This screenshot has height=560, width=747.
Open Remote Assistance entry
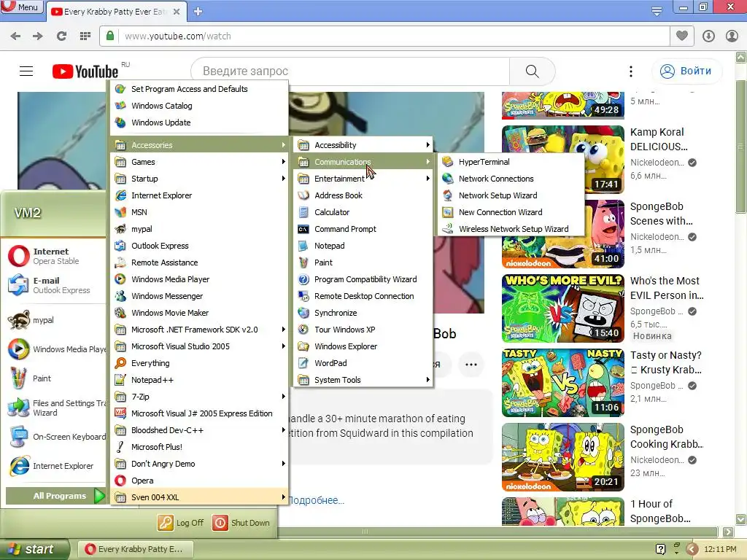tap(199, 262)
